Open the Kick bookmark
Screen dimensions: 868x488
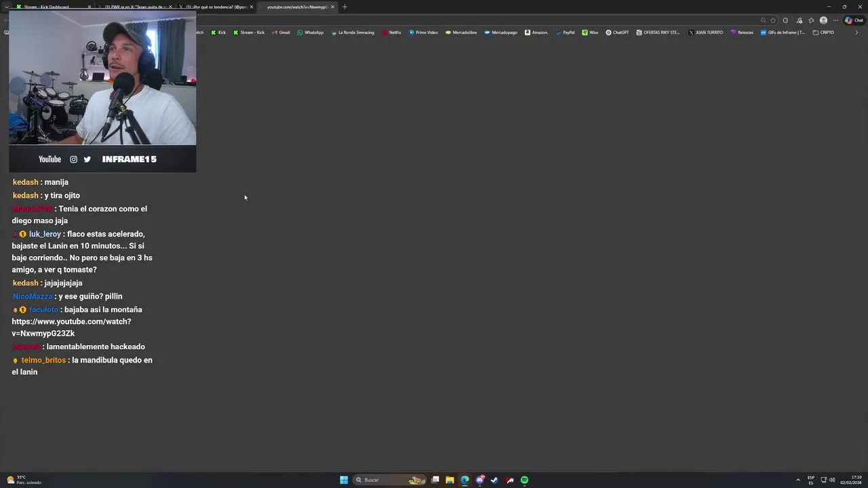click(218, 33)
